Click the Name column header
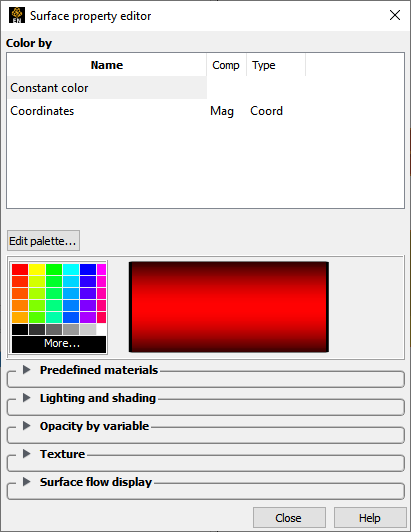Image resolution: width=411 pixels, height=532 pixels. 107,65
